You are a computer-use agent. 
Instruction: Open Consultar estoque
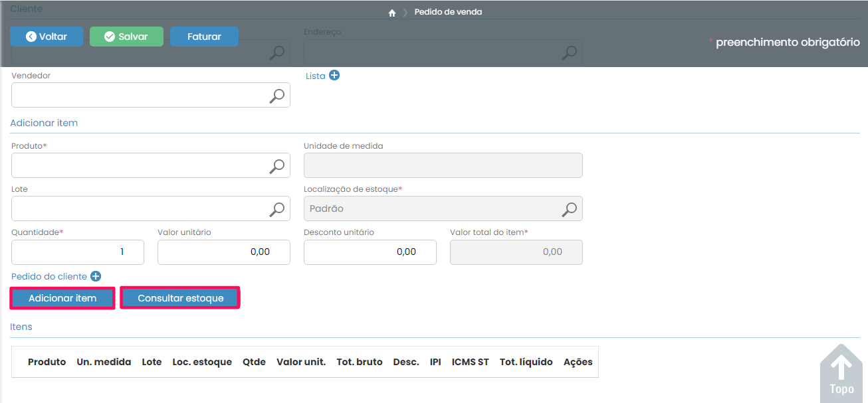tap(180, 298)
